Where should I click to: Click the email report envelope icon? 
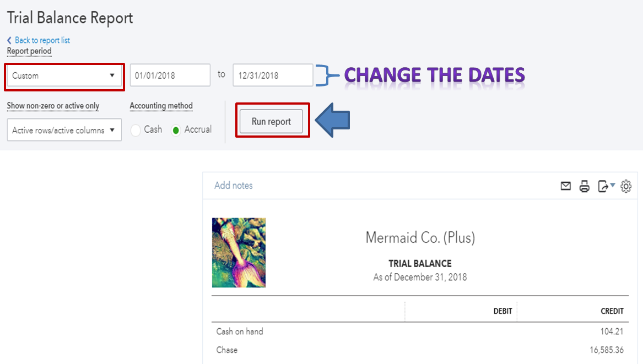pyautogui.click(x=565, y=186)
